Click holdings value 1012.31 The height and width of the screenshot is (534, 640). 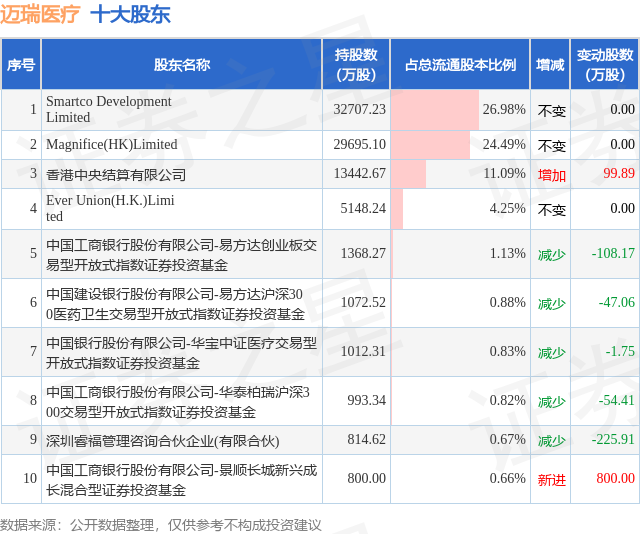click(x=363, y=351)
